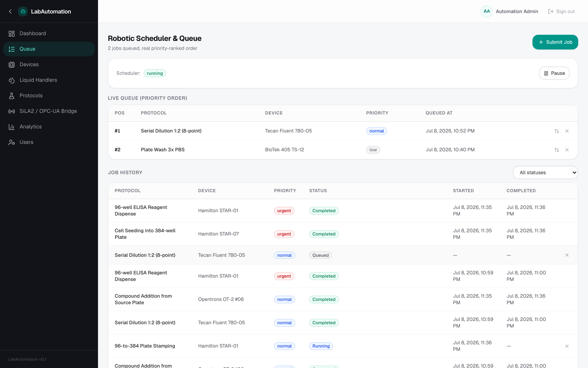Viewport: 588px width, 368px height.
Task: Click Hamilton STAR-07 device cell
Action: click(218, 234)
